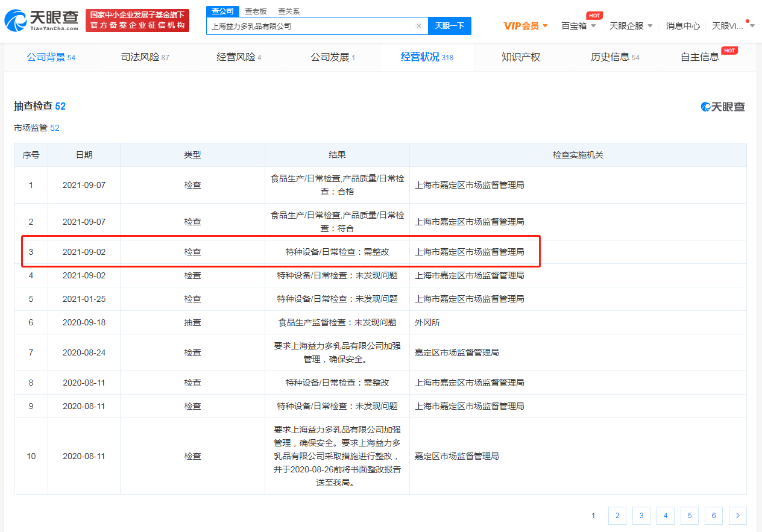The image size is (762, 532).
Task: Click the 类型 column header
Action: coord(192,155)
